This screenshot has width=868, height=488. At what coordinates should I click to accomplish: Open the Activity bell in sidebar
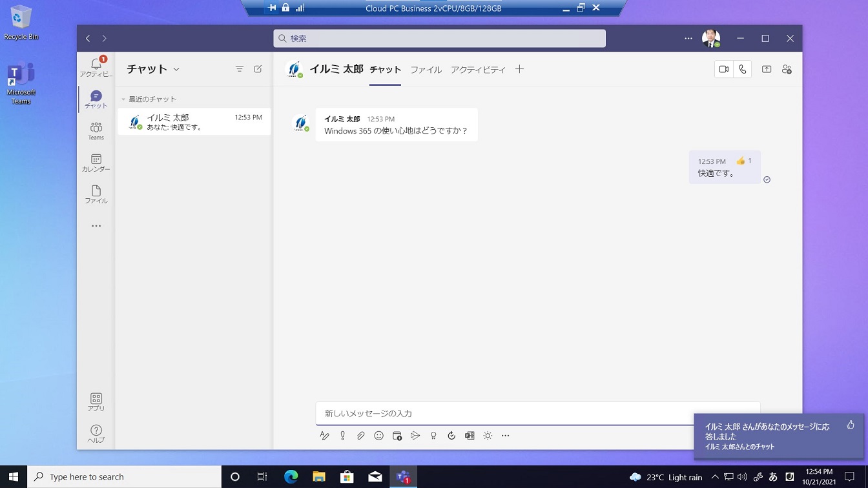96,68
